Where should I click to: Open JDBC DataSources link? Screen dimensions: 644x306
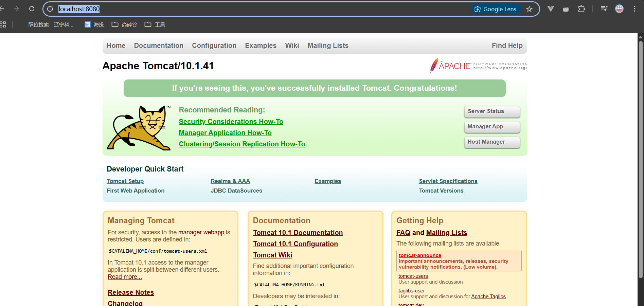(236, 191)
